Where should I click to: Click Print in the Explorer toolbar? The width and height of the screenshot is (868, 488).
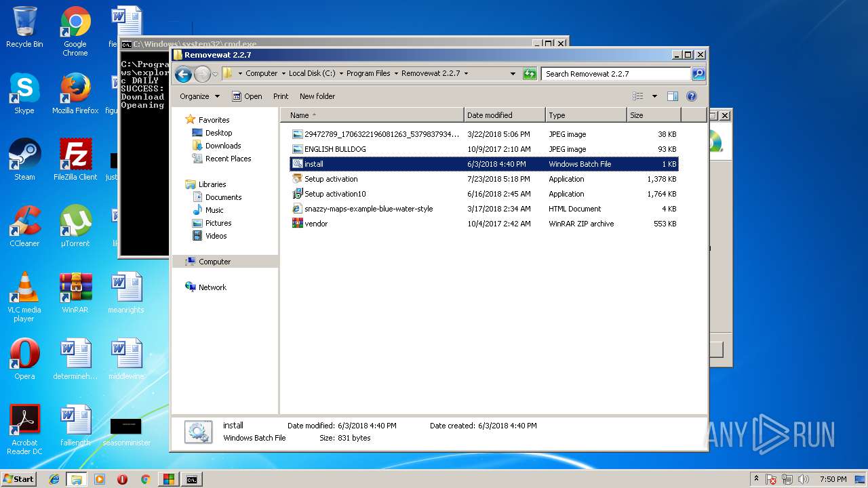click(x=281, y=96)
